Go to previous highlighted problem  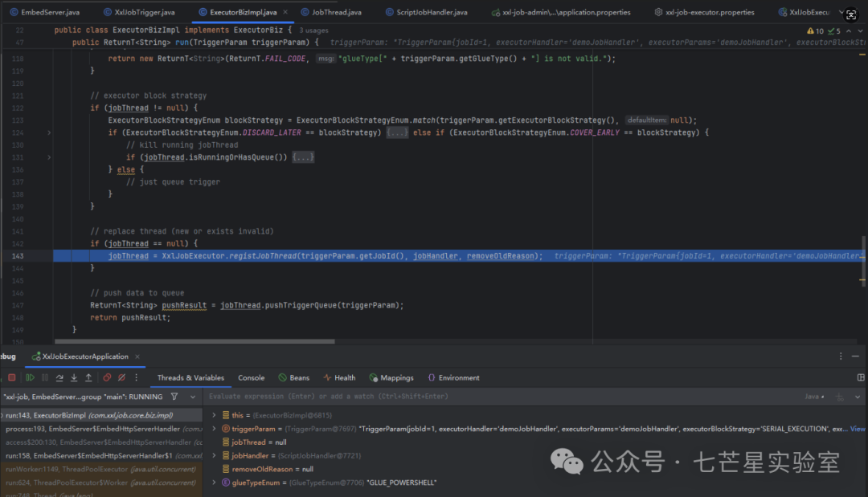[x=849, y=31]
